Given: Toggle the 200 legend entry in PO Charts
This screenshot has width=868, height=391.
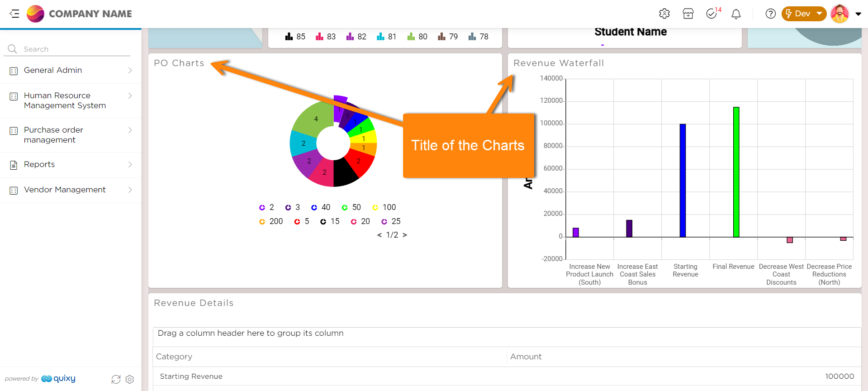Looking at the screenshot, I should point(271,221).
